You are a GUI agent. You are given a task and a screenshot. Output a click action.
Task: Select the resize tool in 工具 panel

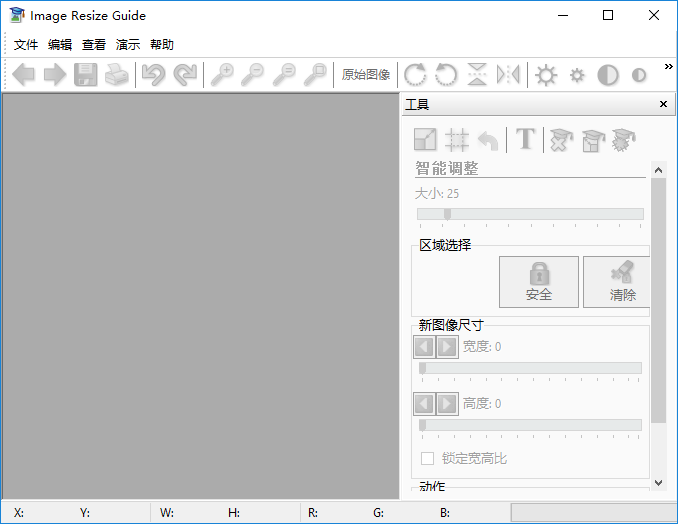click(x=425, y=139)
